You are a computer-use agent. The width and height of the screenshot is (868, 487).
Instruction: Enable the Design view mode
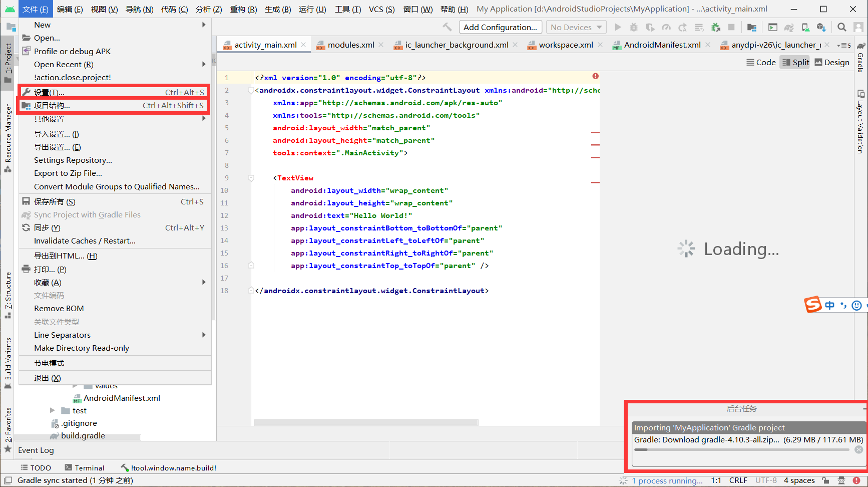831,62
